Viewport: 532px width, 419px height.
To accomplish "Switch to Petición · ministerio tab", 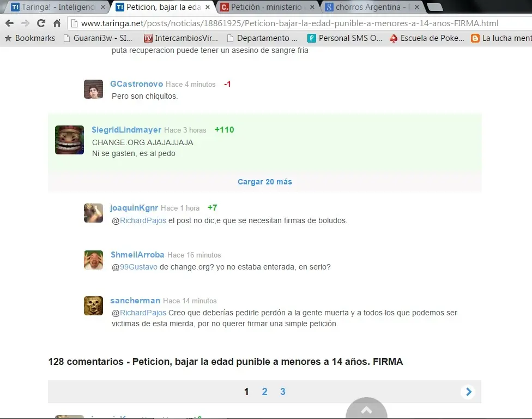I will 267,7.
